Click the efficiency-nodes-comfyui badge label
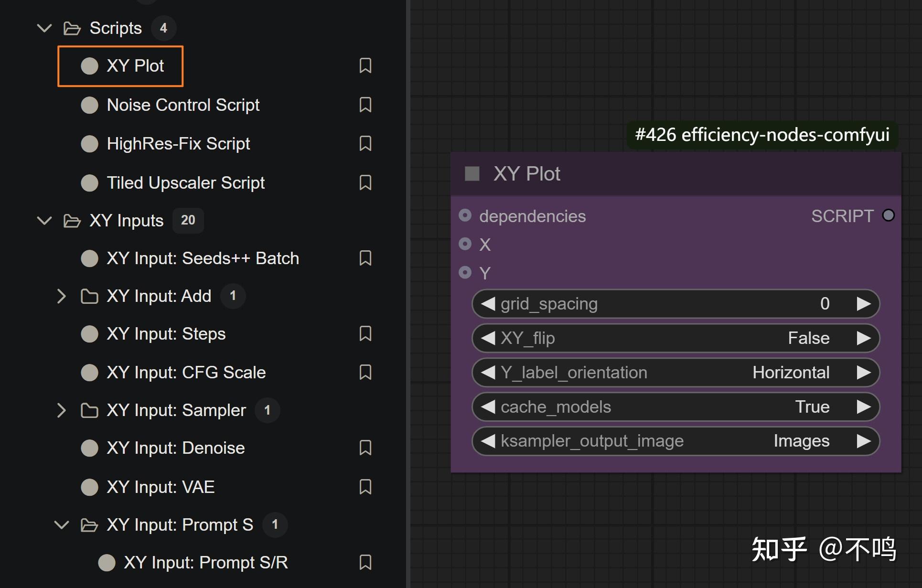This screenshot has height=588, width=922. pos(761,135)
